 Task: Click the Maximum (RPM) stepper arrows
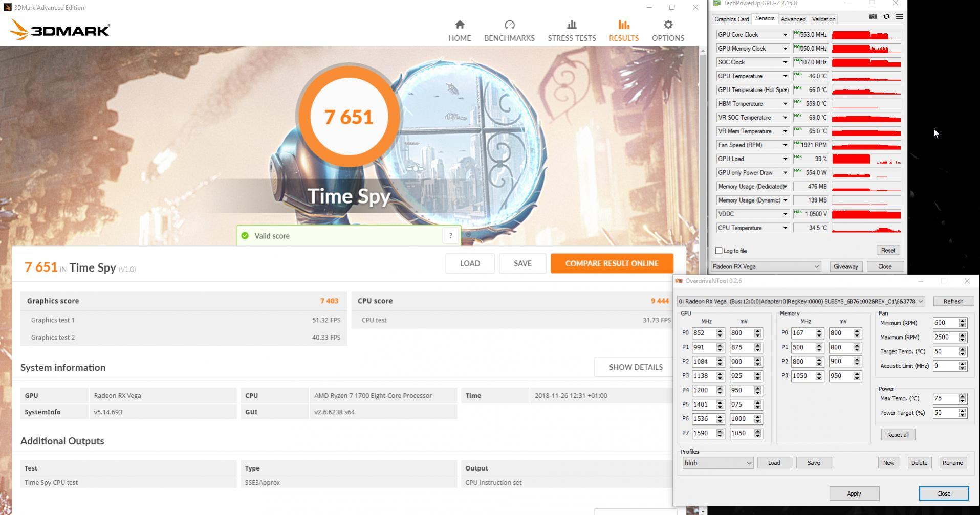962,337
